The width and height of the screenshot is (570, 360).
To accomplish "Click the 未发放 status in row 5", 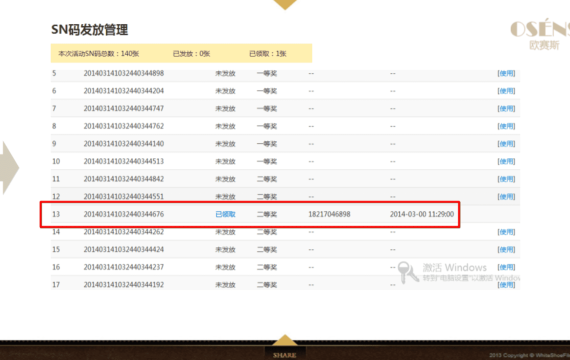I will tap(225, 73).
